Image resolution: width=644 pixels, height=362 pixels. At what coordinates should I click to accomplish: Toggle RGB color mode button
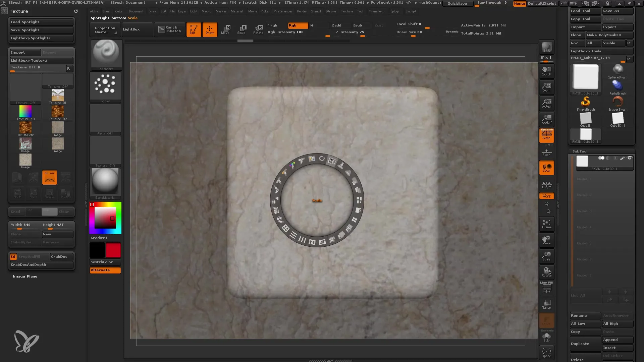tap(296, 25)
